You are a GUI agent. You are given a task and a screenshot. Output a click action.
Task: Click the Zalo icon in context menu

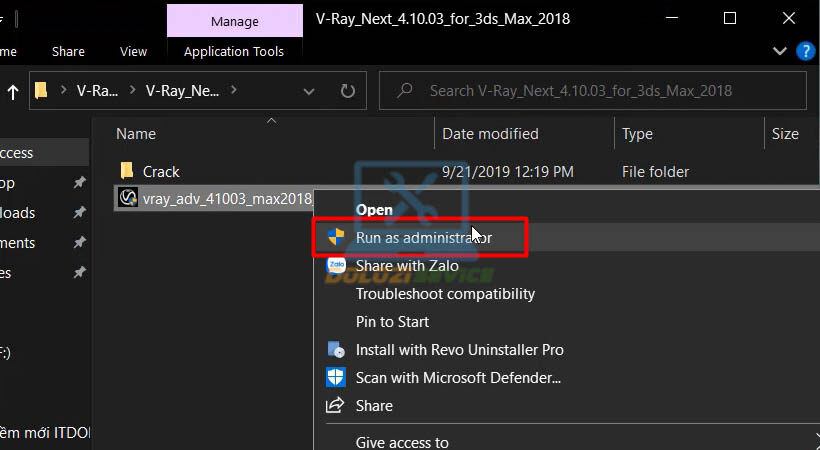click(x=336, y=265)
